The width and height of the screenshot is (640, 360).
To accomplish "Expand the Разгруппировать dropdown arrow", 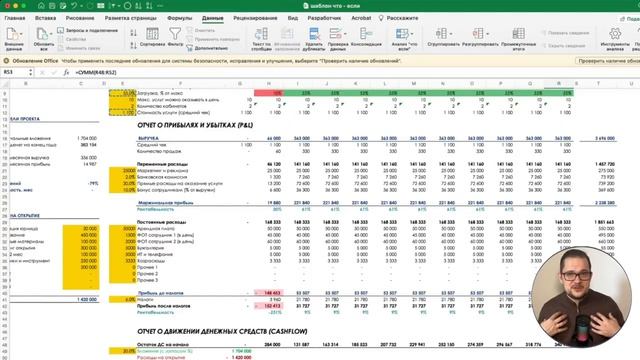I will point(488,34).
